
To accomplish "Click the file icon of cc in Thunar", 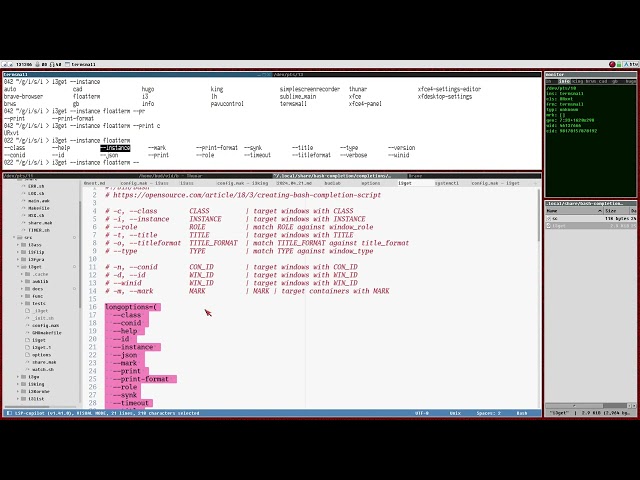I will (x=549, y=219).
